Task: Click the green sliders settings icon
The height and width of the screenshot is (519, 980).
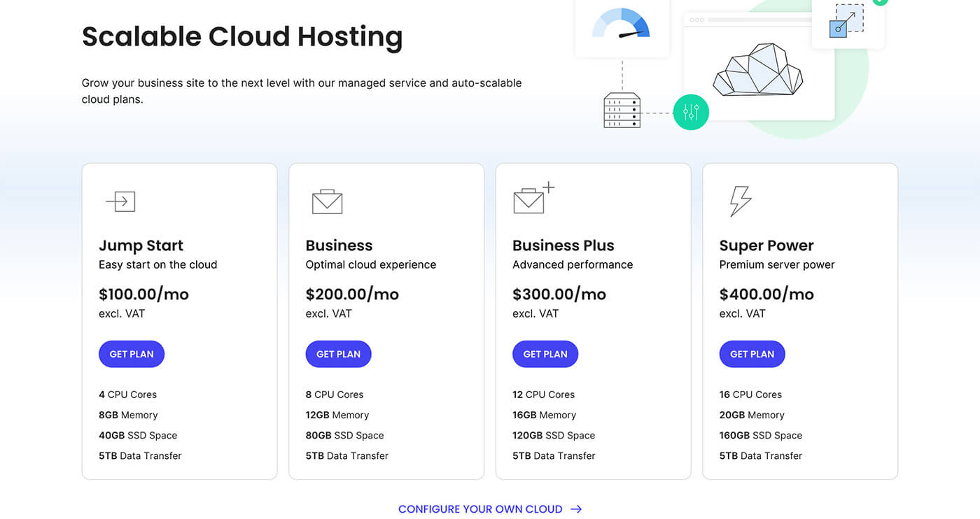Action: [691, 112]
